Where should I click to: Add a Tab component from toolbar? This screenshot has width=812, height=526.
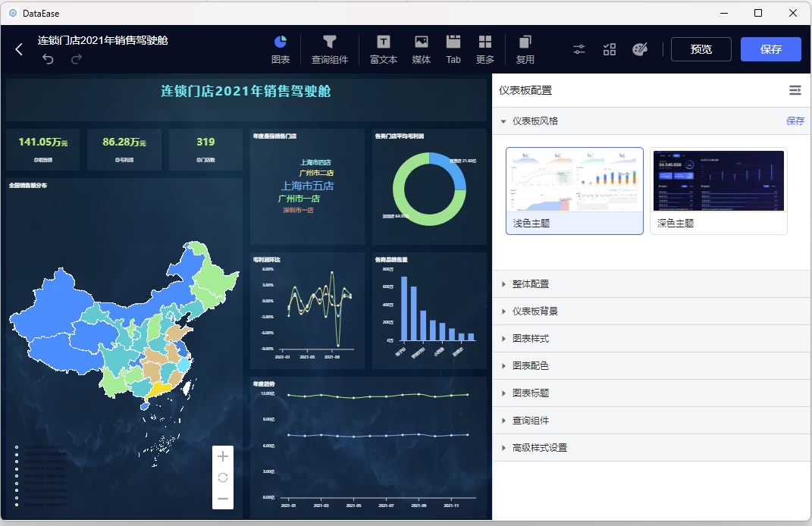click(453, 49)
